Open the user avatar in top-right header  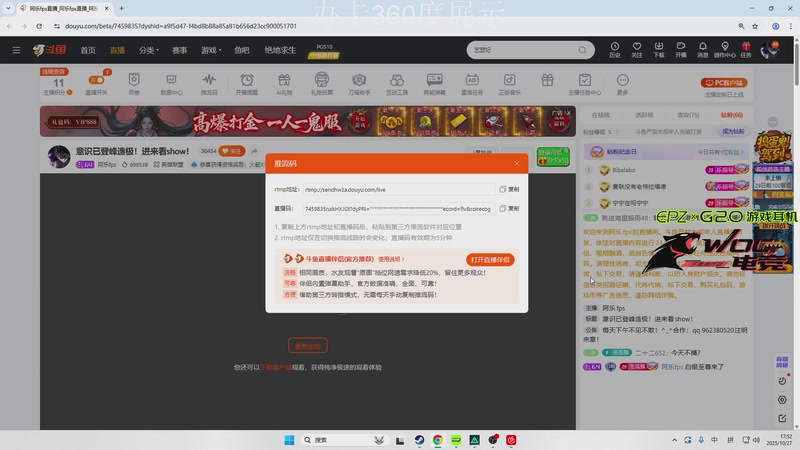click(x=769, y=50)
